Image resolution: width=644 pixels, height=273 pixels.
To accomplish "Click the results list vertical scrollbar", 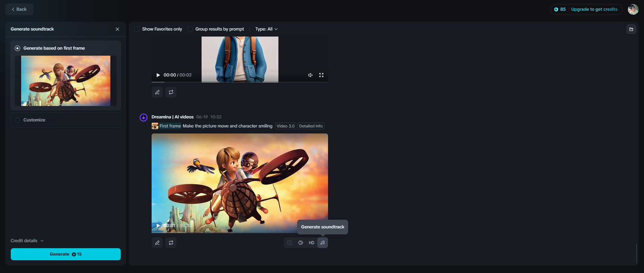I will pos(636,254).
